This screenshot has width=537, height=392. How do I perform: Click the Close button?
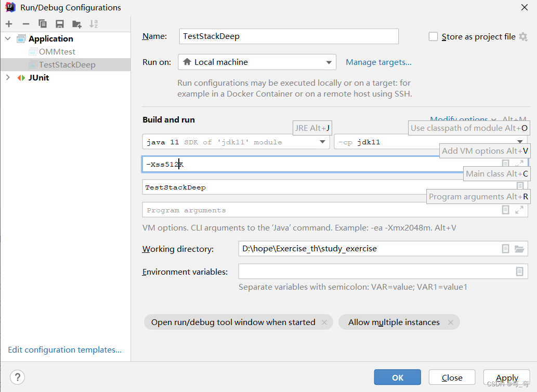(x=452, y=377)
